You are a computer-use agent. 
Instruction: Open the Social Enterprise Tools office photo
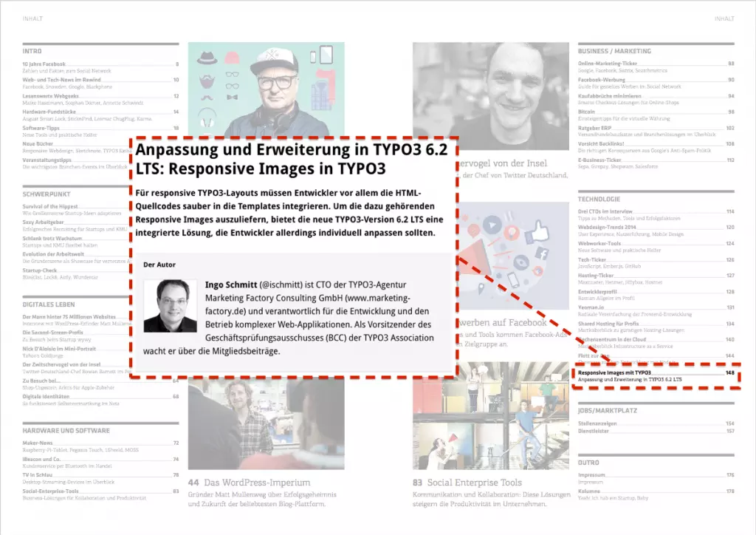[x=491, y=416]
